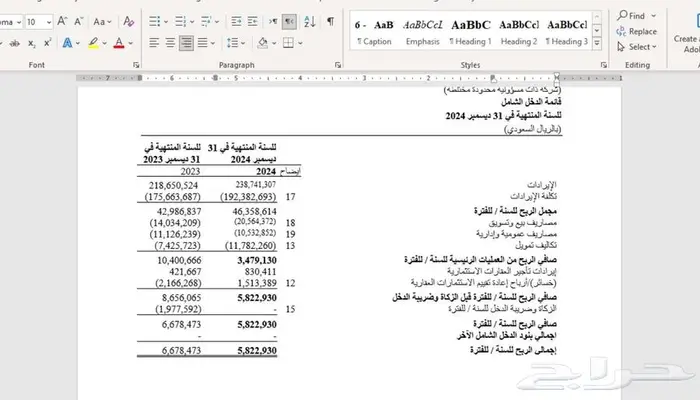Viewport: 700px width, 400px height.
Task: Click the Clear All Formatting icon
Action: 129,21
